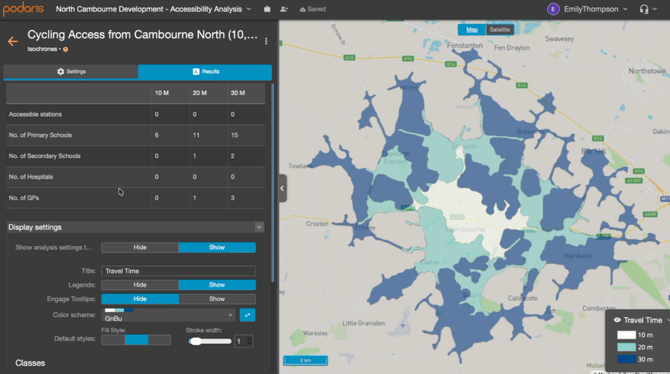Set Engage Tooltips to Hide

point(140,299)
